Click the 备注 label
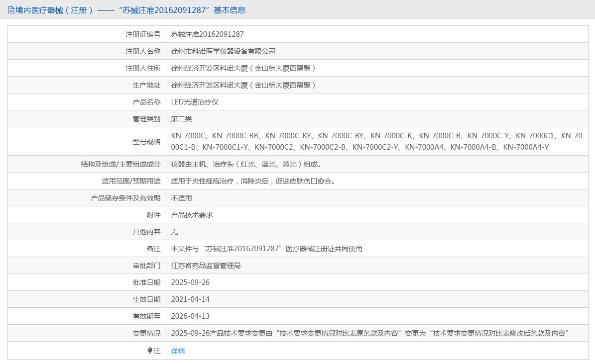 (x=154, y=249)
